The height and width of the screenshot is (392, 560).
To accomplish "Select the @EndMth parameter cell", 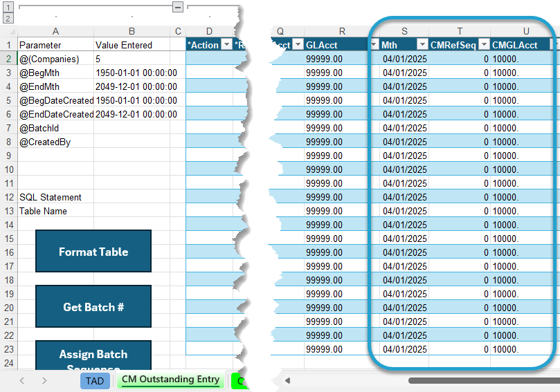I will pos(55,86).
